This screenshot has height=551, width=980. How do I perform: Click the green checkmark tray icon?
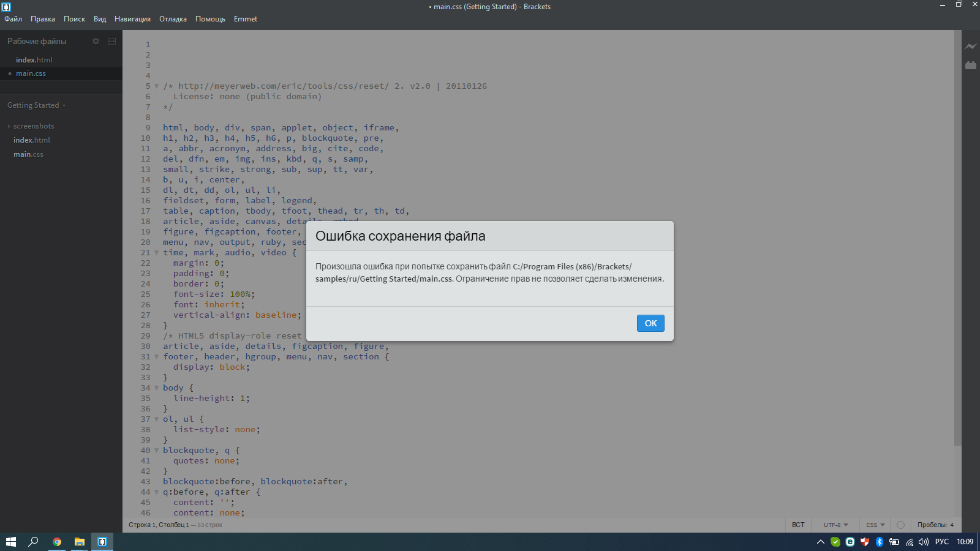[835, 542]
